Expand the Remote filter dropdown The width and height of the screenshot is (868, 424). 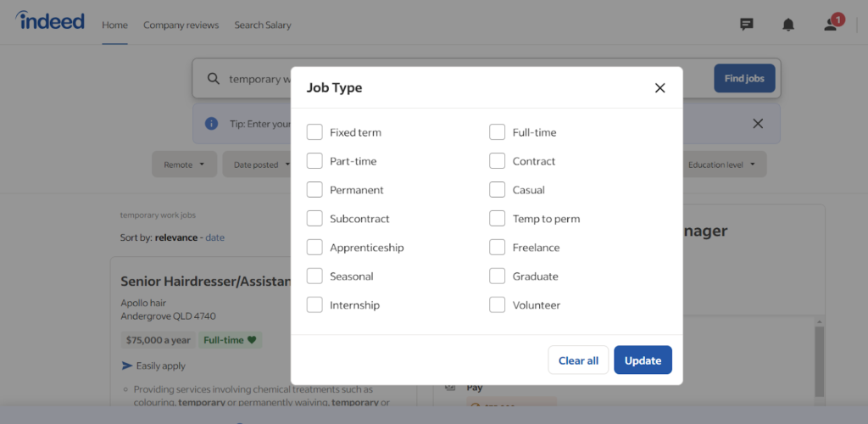pyautogui.click(x=184, y=165)
